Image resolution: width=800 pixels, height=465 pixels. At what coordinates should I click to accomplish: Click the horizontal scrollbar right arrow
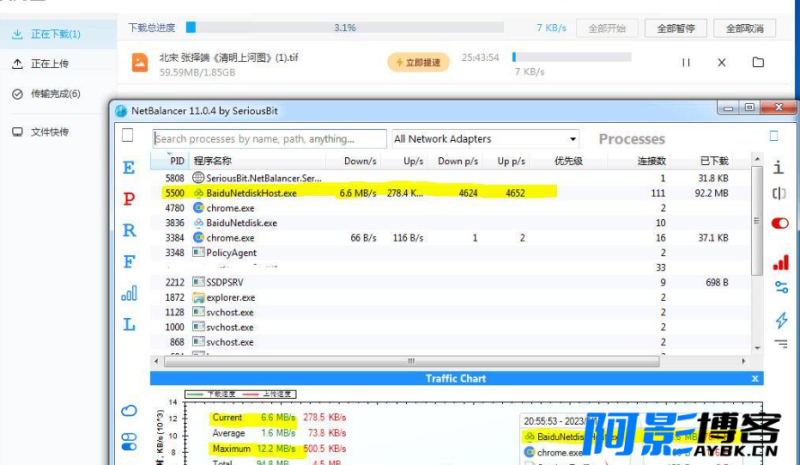tap(744, 361)
